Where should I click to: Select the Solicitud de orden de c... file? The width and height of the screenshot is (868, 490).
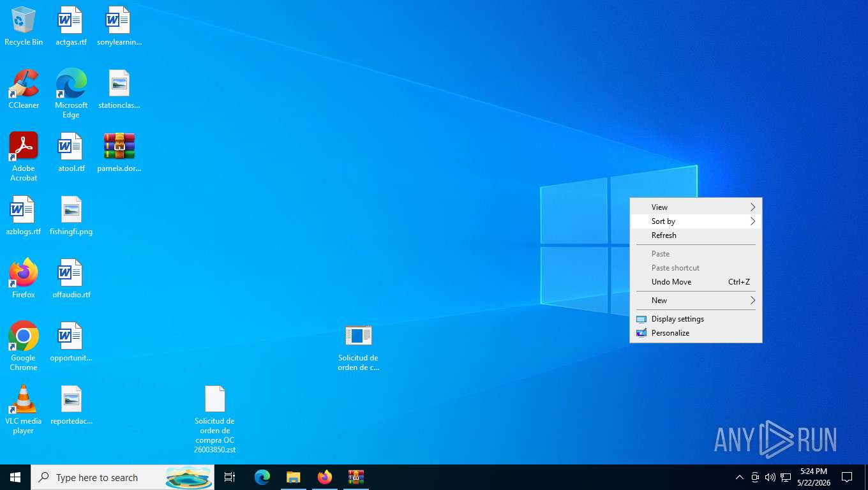358,348
